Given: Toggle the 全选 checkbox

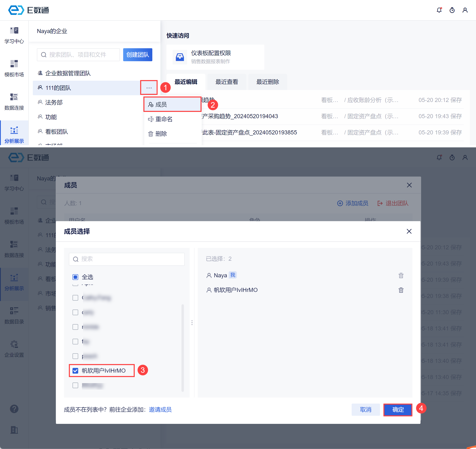Looking at the screenshot, I should pos(75,277).
